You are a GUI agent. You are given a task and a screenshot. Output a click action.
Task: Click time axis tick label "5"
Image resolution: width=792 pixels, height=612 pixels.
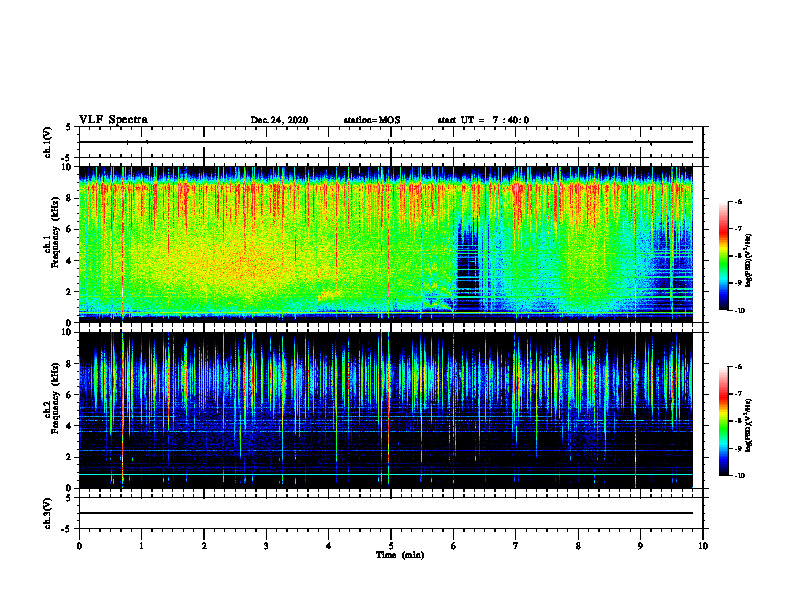[x=391, y=546]
